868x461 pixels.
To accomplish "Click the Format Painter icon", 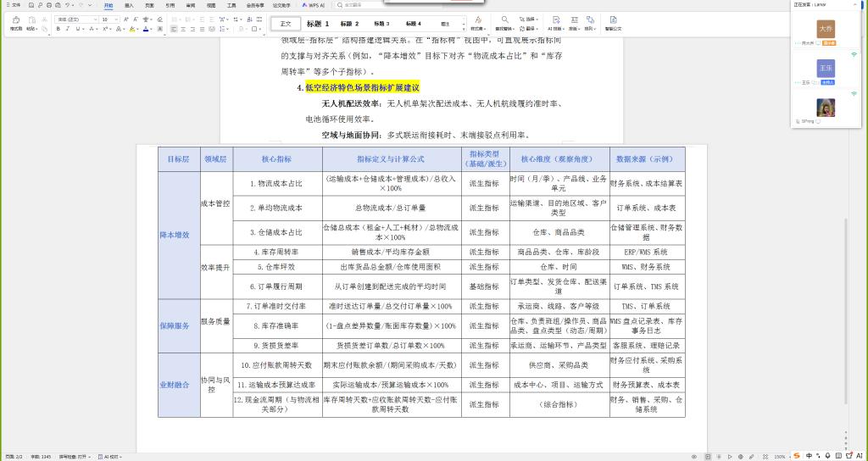I will coord(14,24).
